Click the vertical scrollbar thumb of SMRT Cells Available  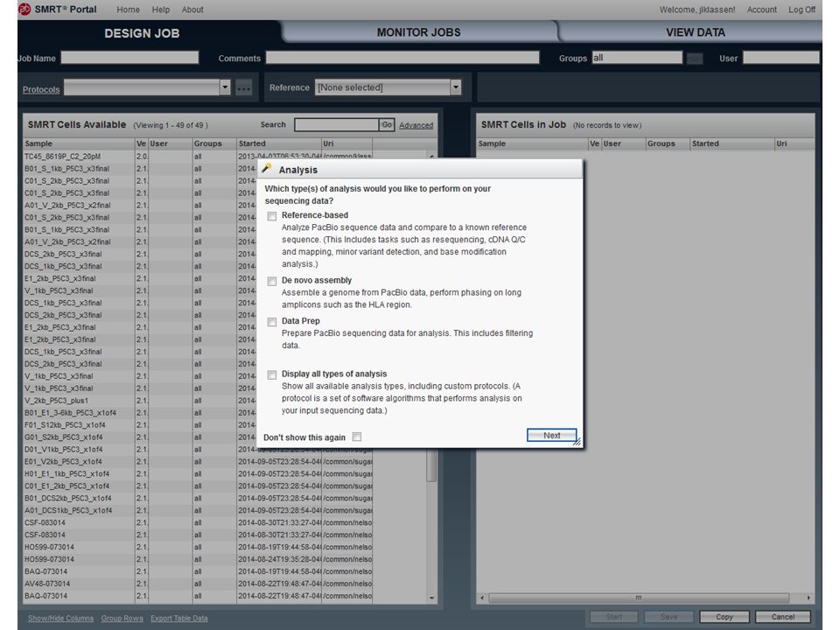431,465
